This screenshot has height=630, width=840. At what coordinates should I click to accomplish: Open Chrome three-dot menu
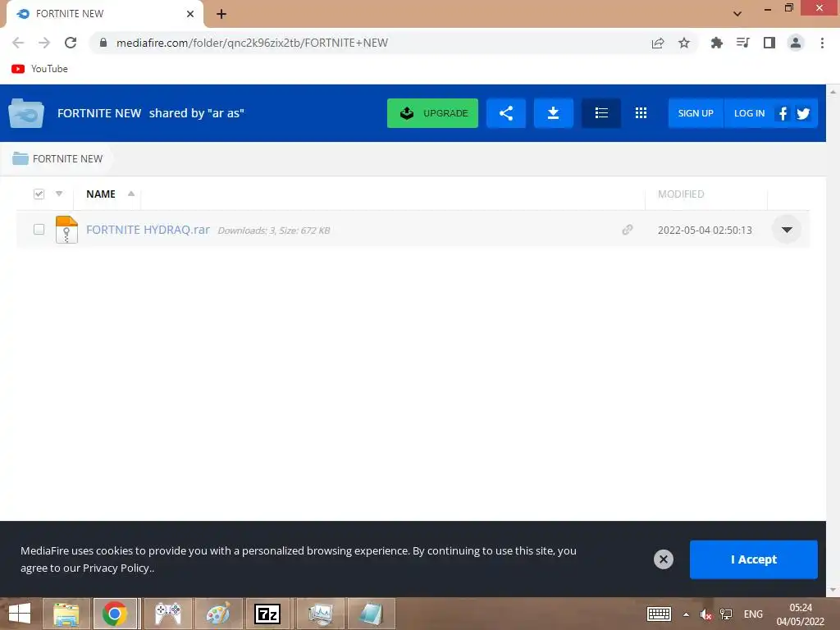[x=822, y=43]
